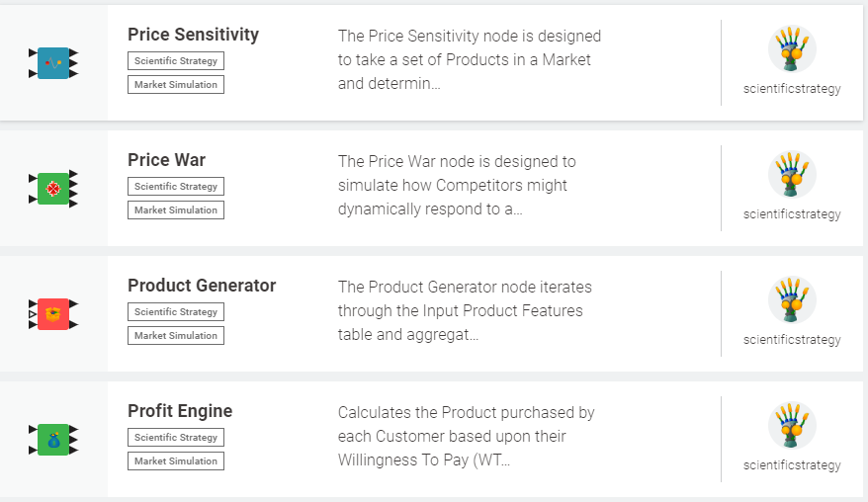Click the green Price War node icon
This screenshot has height=502, width=868.
point(53,189)
